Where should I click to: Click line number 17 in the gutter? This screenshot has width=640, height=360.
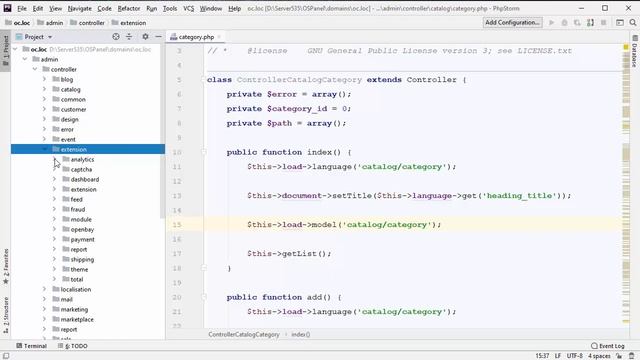(177, 253)
